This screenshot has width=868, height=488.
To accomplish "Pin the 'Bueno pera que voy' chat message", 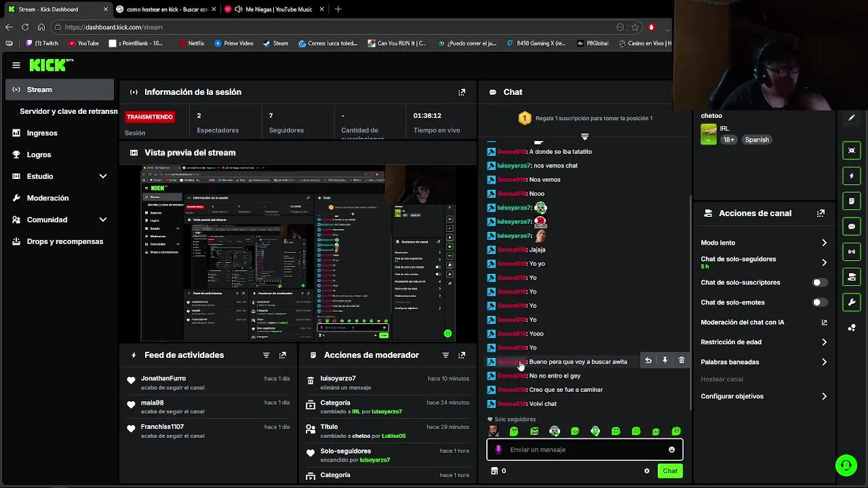I will tap(665, 361).
